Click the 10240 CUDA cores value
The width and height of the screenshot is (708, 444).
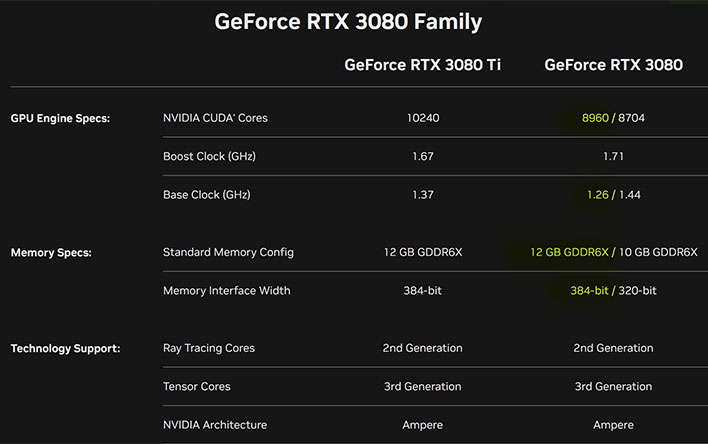click(x=423, y=118)
